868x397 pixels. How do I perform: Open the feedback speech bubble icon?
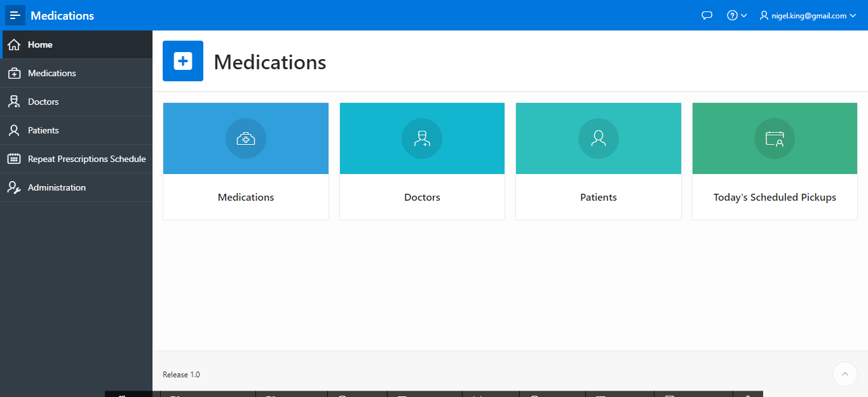coord(707,16)
